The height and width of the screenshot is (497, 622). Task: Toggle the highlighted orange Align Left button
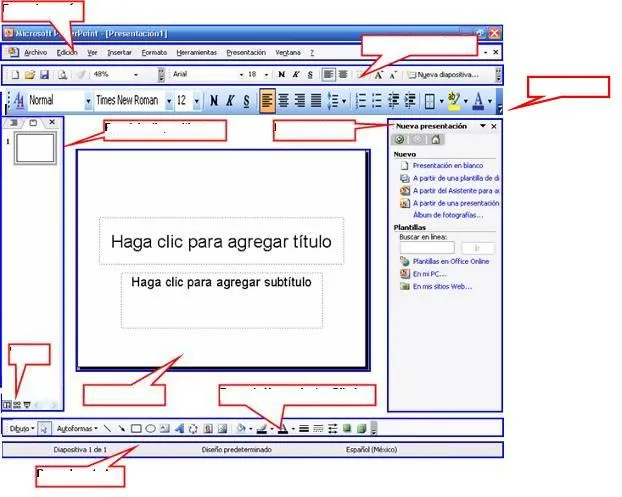pyautogui.click(x=267, y=101)
